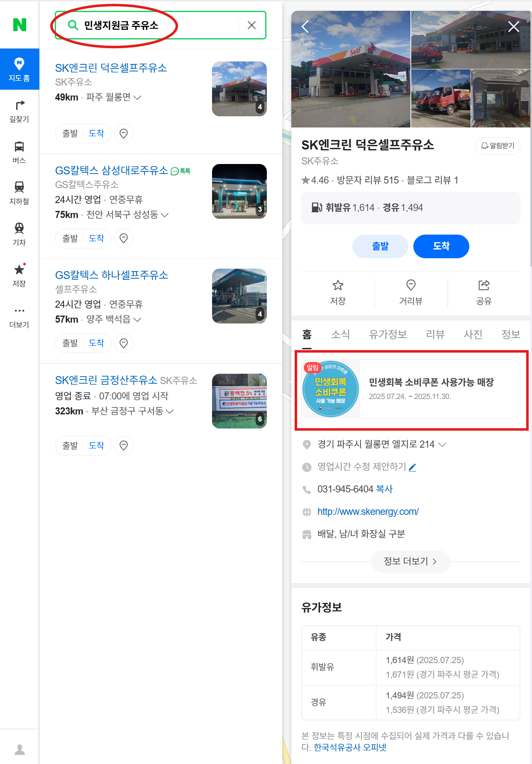Open 지도 홈 in sidebar
Screen dimensions: 532x764
20,69
